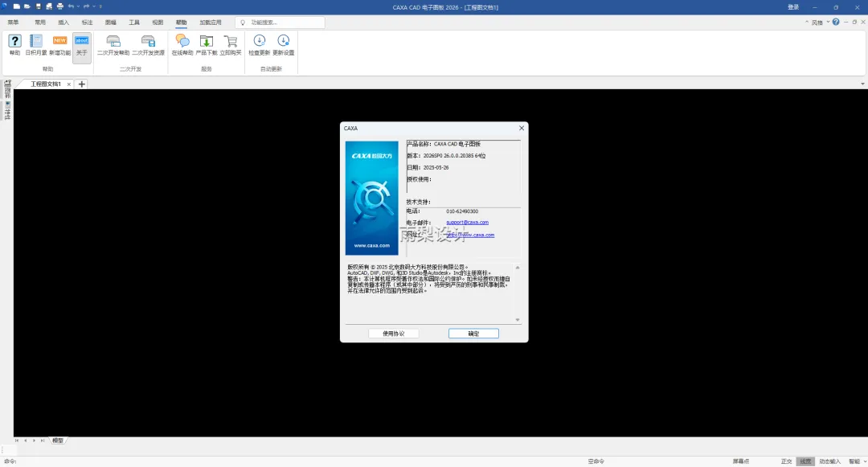Switch to the 插入 ribbon tab

pos(63,23)
